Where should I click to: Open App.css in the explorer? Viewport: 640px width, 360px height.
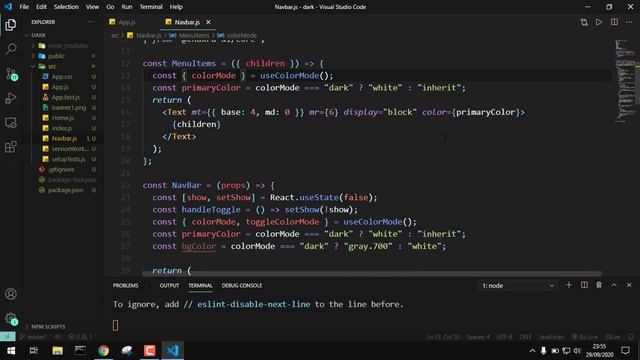point(62,76)
